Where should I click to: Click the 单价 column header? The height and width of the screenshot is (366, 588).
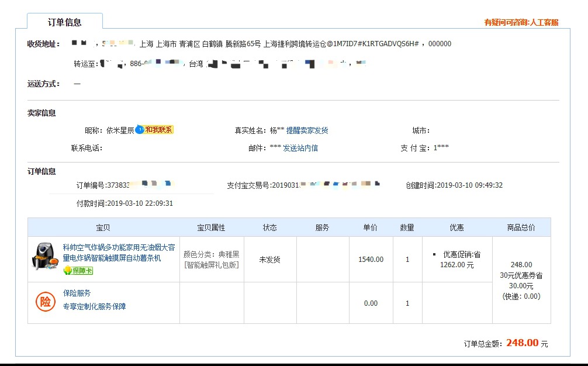pyautogui.click(x=371, y=227)
